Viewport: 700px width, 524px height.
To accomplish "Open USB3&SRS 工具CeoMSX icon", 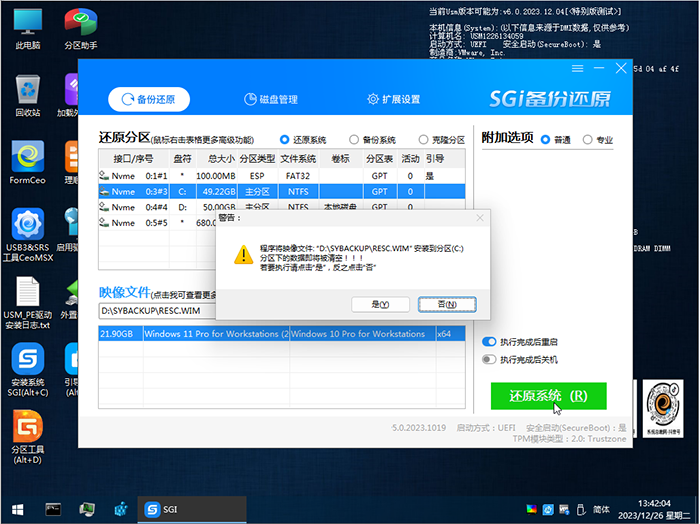I will [28, 235].
